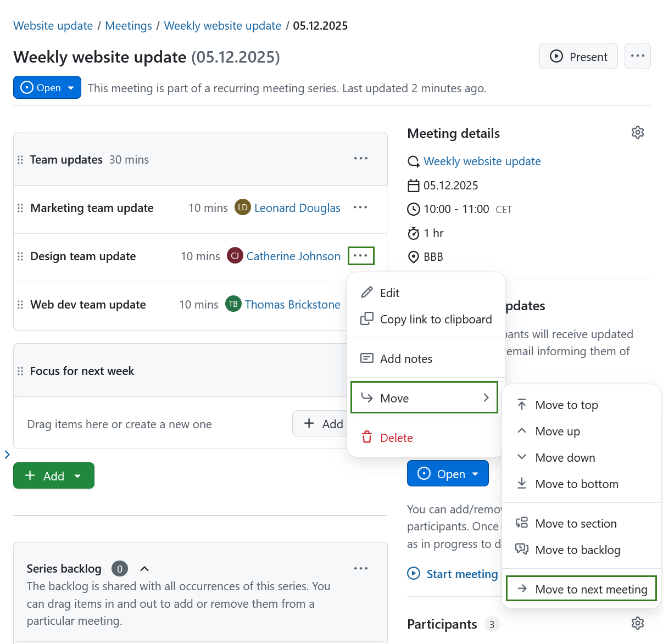Screen dimensions: 663x644
Task: Click Leonard Douglas's avatar badge
Action: [242, 208]
